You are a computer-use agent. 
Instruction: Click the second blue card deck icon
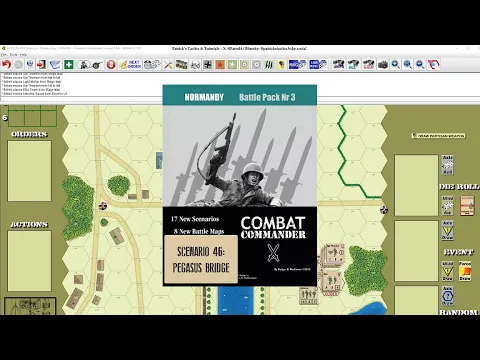point(318,64)
